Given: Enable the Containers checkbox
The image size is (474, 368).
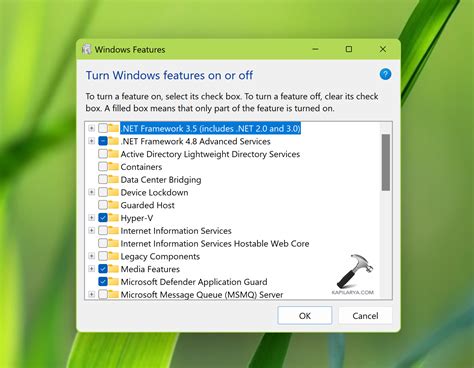Looking at the screenshot, I should pyautogui.click(x=103, y=166).
